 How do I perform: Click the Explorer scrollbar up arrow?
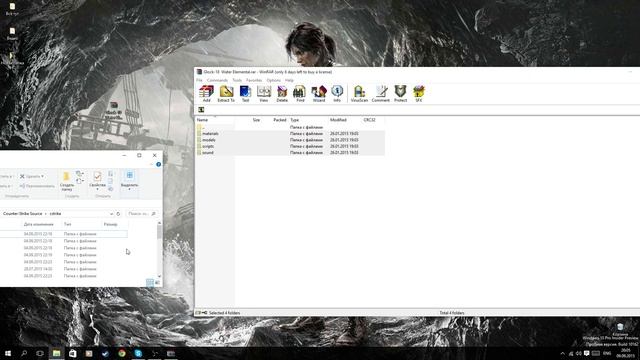pos(159,223)
